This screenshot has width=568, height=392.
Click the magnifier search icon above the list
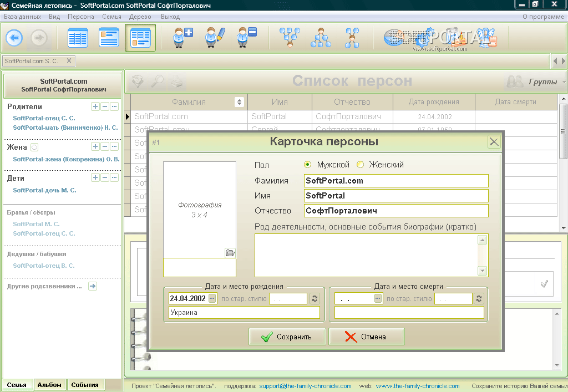click(x=158, y=82)
